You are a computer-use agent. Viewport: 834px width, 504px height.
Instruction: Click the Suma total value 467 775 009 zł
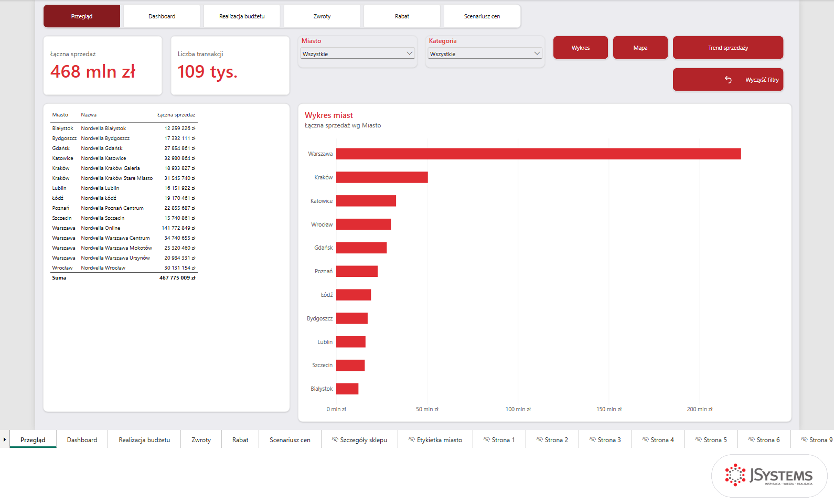tap(177, 278)
